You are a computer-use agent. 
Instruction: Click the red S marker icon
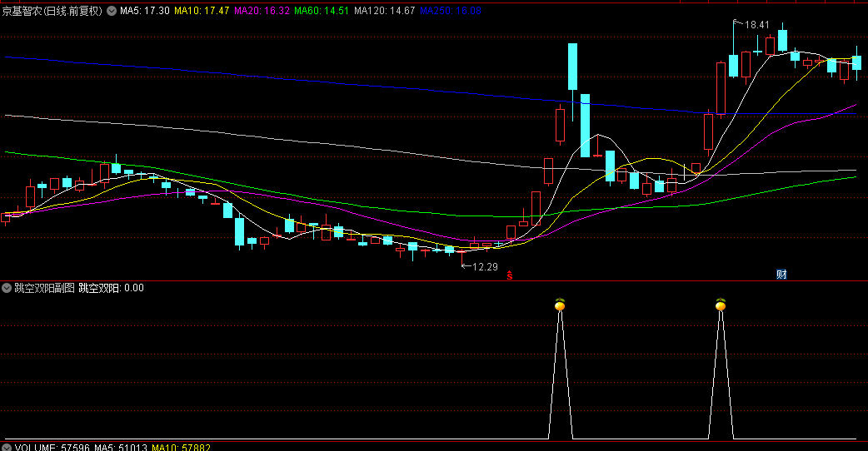click(509, 275)
